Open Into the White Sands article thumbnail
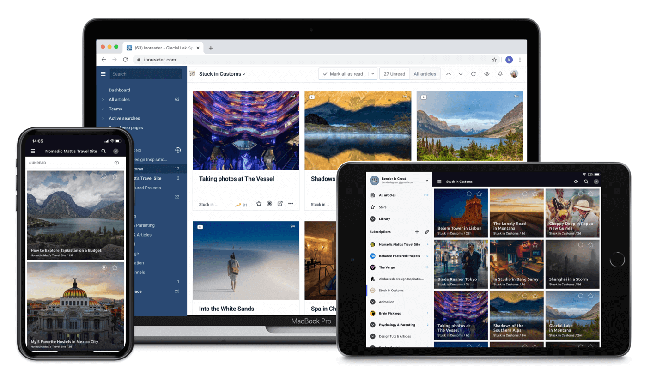 (x=246, y=260)
